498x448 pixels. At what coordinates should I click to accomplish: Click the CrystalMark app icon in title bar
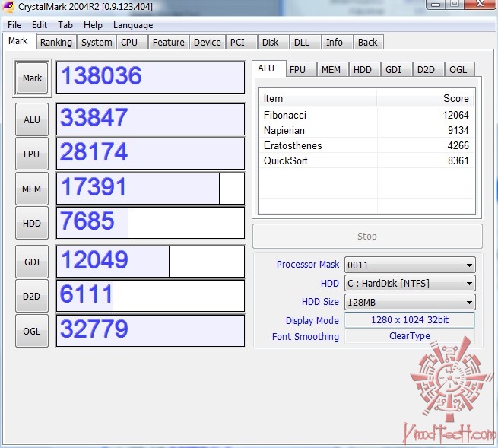click(x=8, y=6)
